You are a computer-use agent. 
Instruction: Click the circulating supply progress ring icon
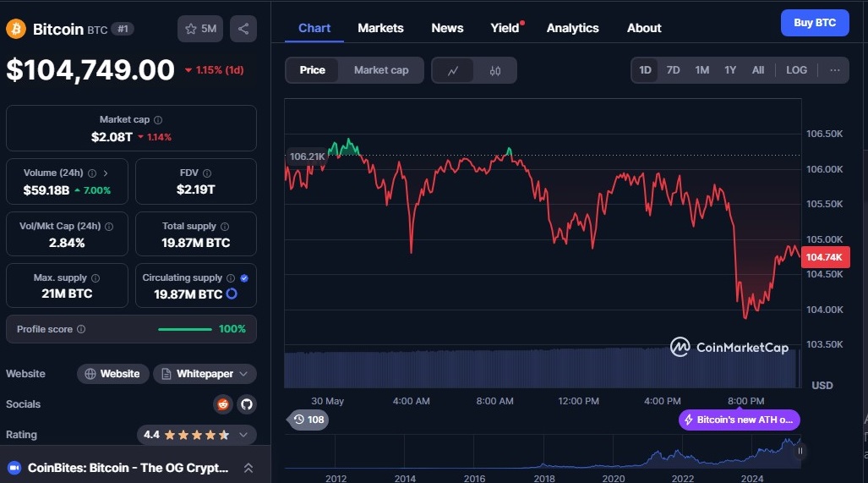click(x=232, y=294)
